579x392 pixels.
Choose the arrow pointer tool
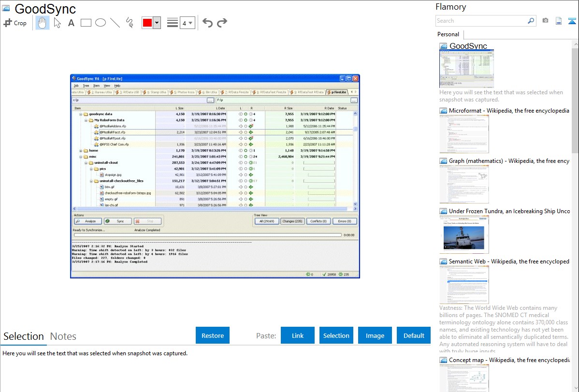57,23
